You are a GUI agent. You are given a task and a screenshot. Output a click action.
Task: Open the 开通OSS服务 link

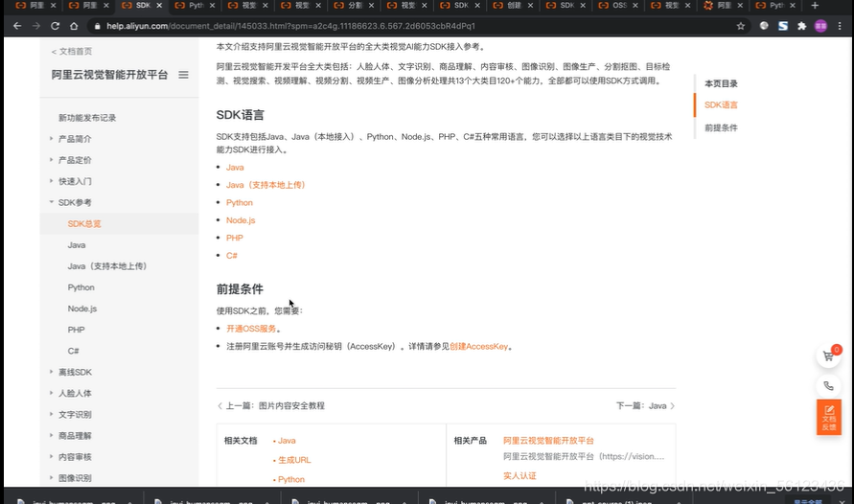pos(251,329)
